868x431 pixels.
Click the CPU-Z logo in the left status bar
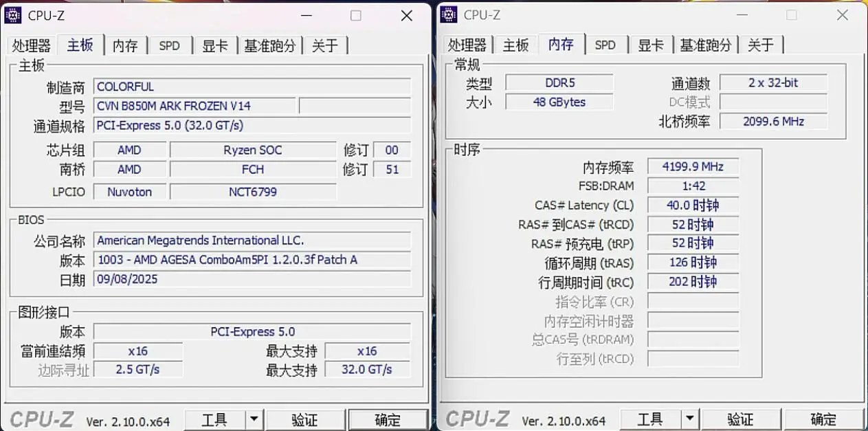click(x=41, y=418)
